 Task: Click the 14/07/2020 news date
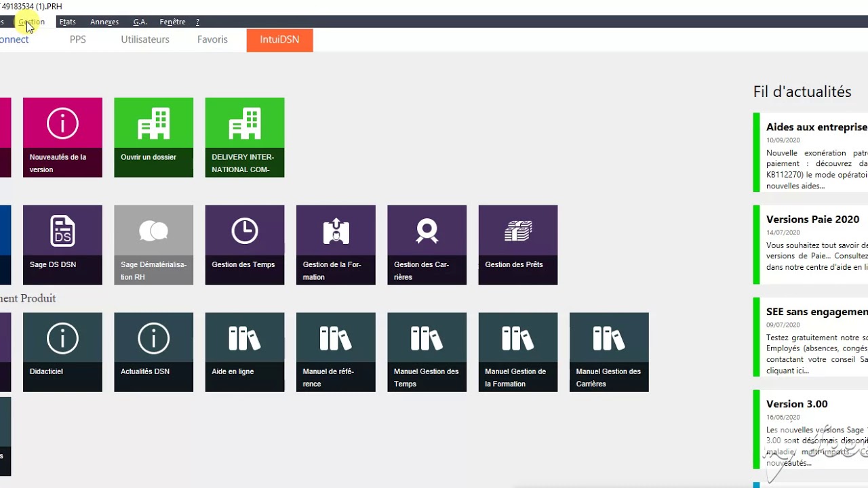[x=783, y=232]
